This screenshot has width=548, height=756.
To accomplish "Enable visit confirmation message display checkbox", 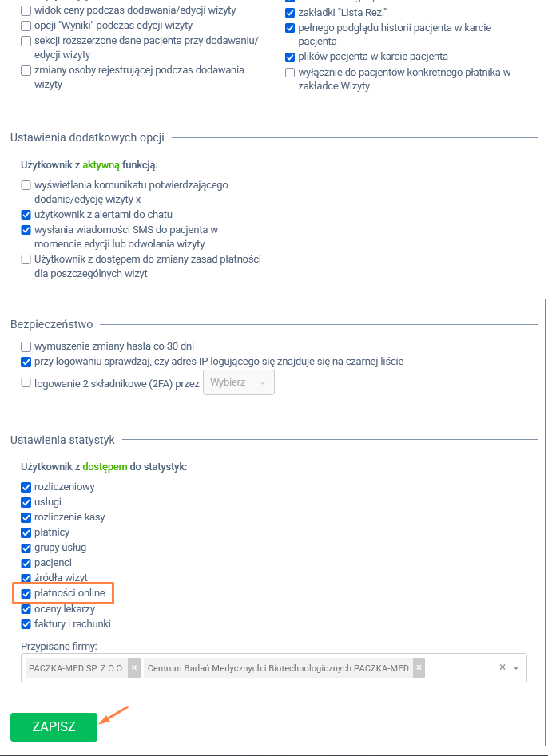I will tap(26, 185).
